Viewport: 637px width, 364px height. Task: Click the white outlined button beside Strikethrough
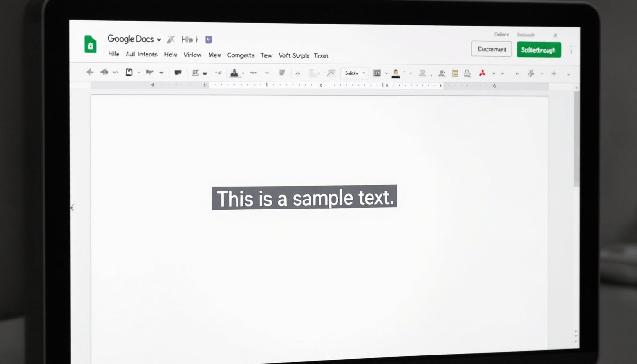(x=491, y=49)
